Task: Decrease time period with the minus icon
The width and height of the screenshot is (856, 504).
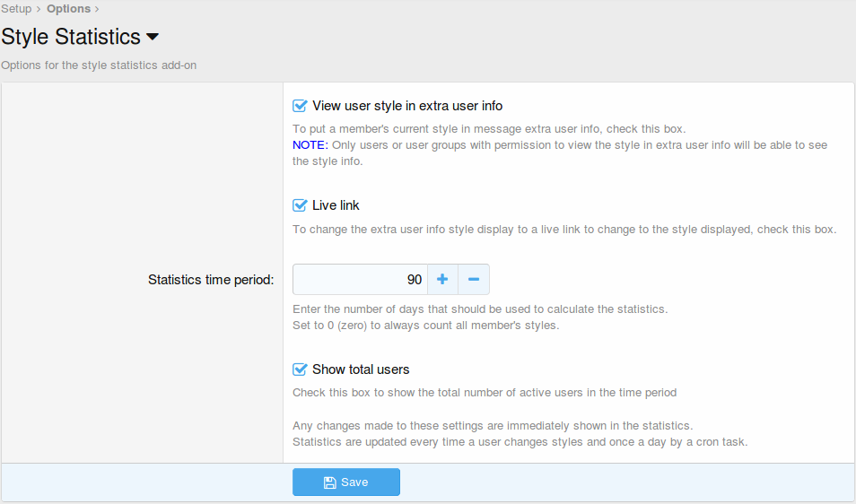Action: tap(474, 280)
